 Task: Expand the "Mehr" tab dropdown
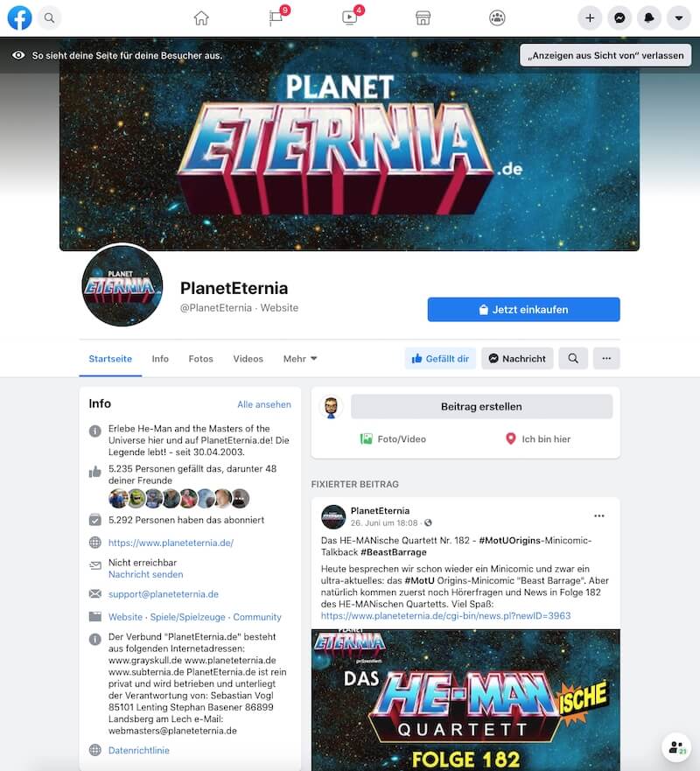(300, 359)
